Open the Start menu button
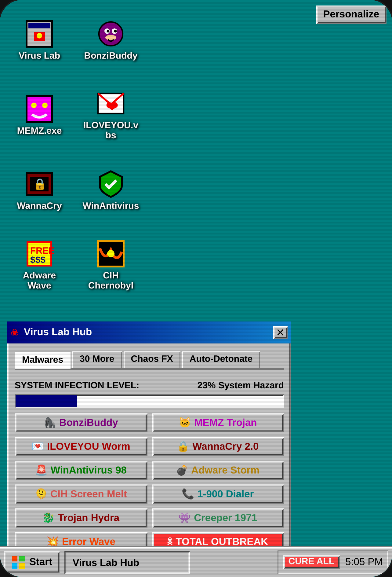The image size is (392, 577). click(31, 562)
